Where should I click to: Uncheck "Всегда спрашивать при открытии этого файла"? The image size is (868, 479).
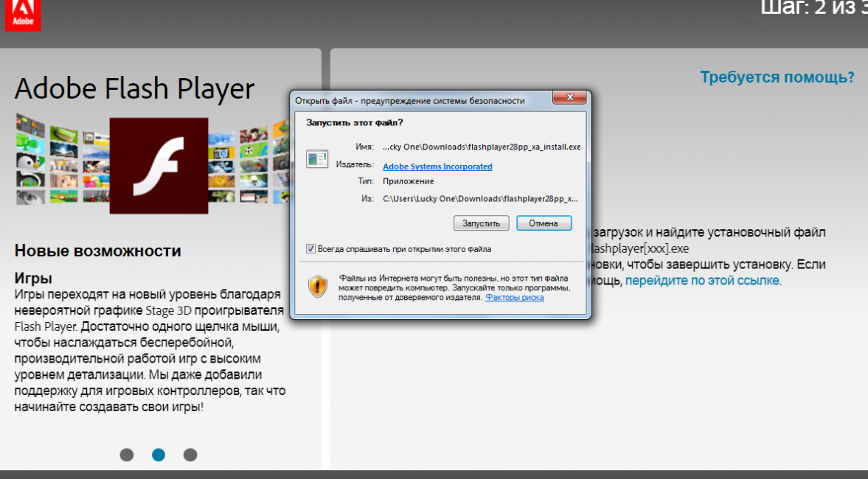pos(310,249)
